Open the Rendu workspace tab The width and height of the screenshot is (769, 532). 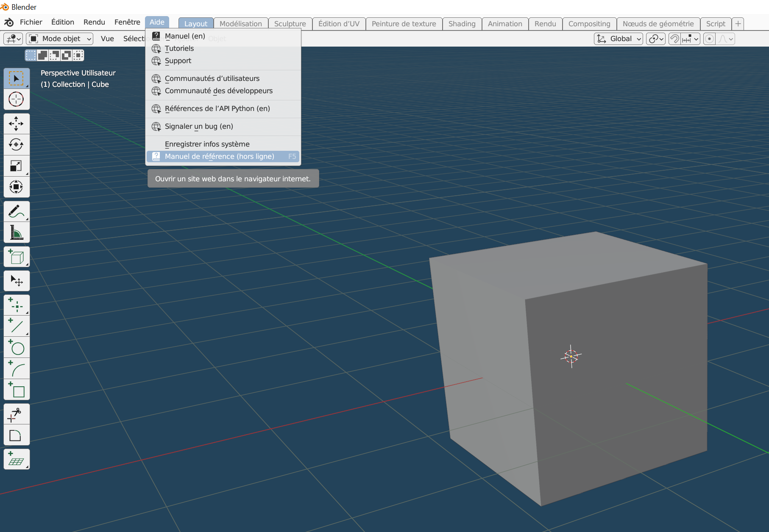[x=545, y=24]
